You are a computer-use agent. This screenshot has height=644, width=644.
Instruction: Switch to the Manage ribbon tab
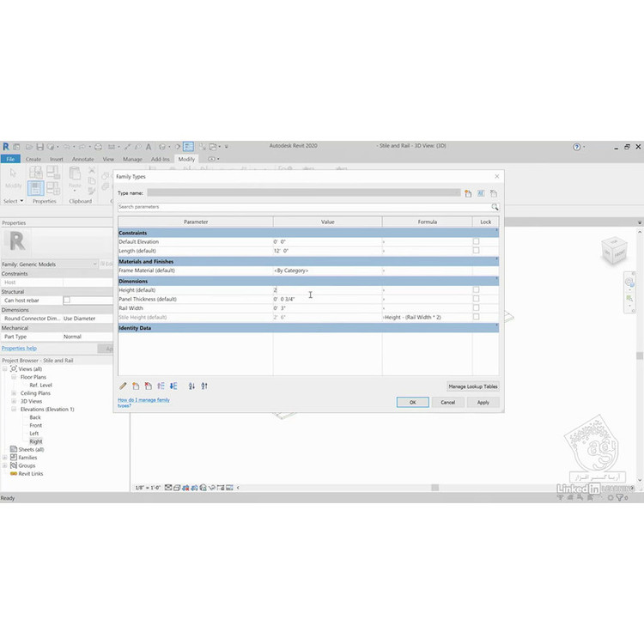click(x=132, y=159)
